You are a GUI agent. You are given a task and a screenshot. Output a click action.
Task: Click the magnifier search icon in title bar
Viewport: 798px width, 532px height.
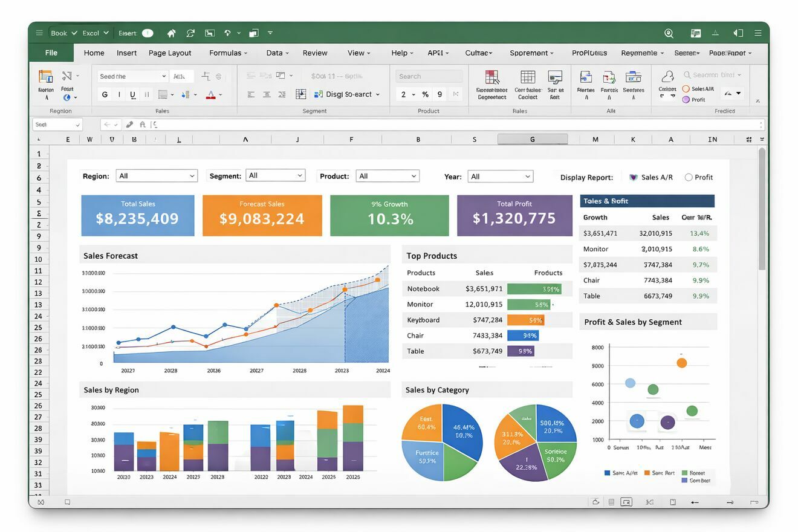pyautogui.click(x=669, y=33)
